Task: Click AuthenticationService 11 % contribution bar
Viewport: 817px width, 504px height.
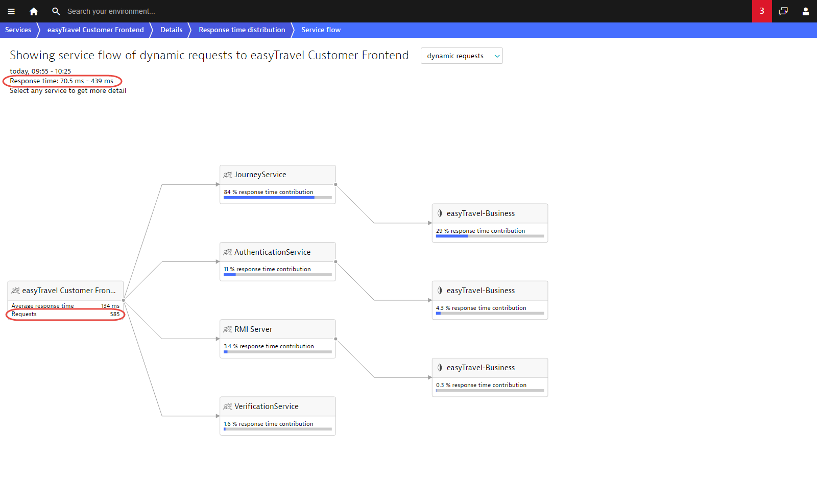Action: coord(278,275)
